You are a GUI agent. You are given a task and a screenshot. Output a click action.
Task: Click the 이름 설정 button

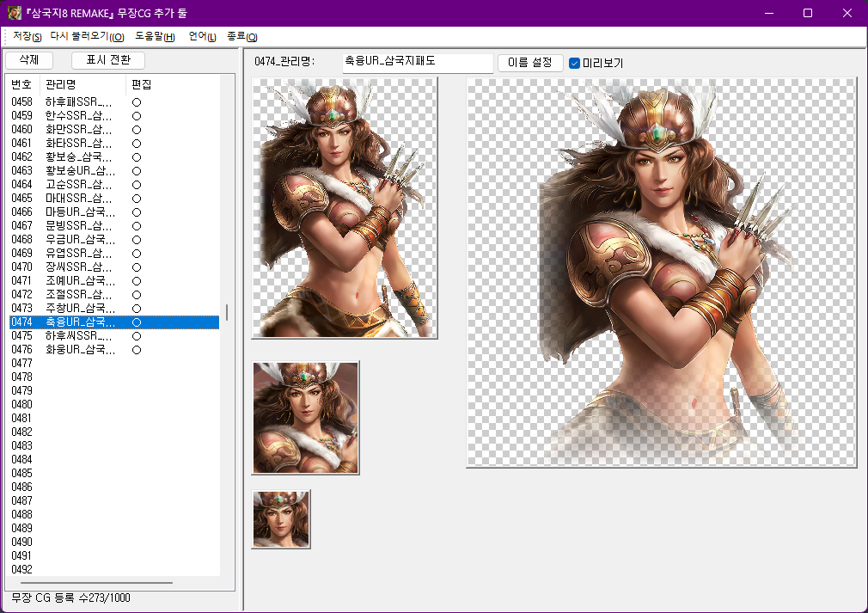529,63
